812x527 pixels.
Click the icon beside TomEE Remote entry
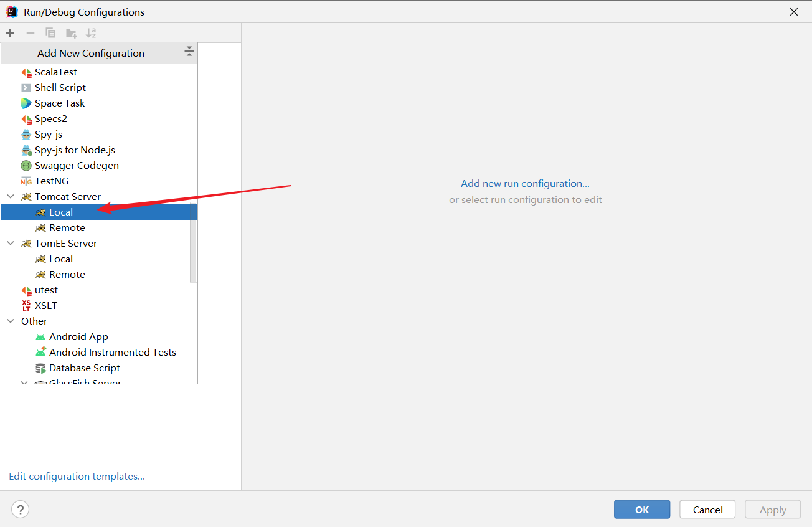click(x=40, y=275)
